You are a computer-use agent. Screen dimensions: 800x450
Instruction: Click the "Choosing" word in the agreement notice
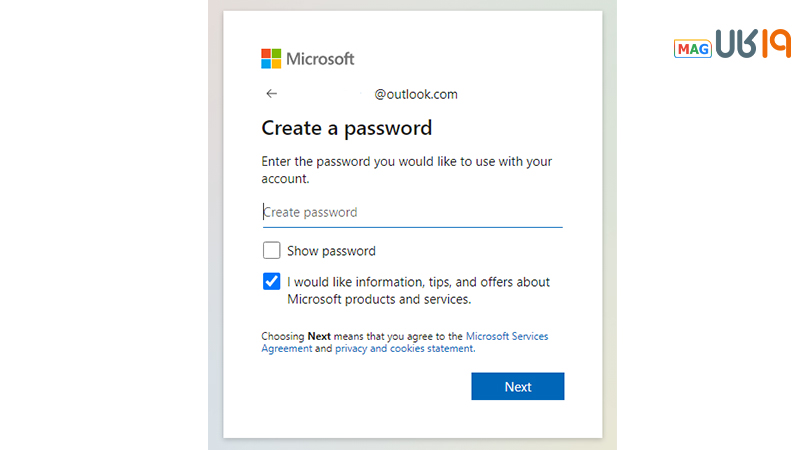click(283, 337)
